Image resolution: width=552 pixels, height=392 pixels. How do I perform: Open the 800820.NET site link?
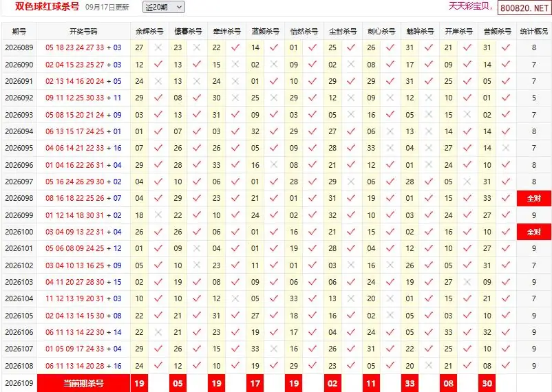pyautogui.click(x=524, y=8)
